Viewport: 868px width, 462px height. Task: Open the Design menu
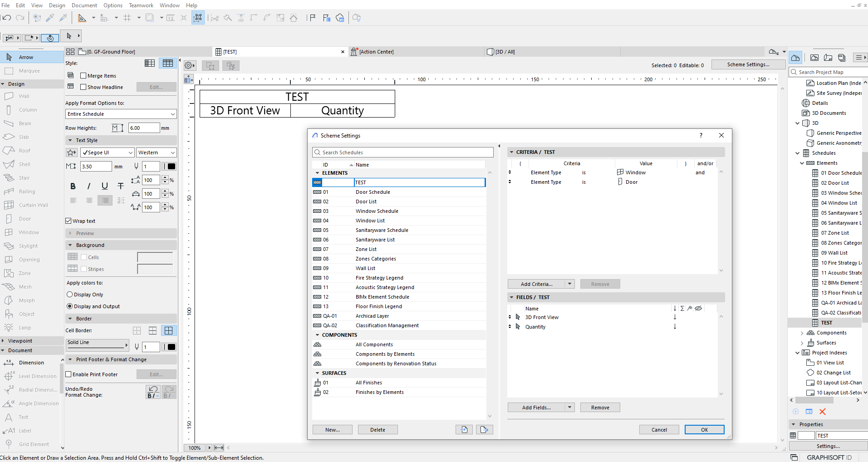(x=57, y=5)
